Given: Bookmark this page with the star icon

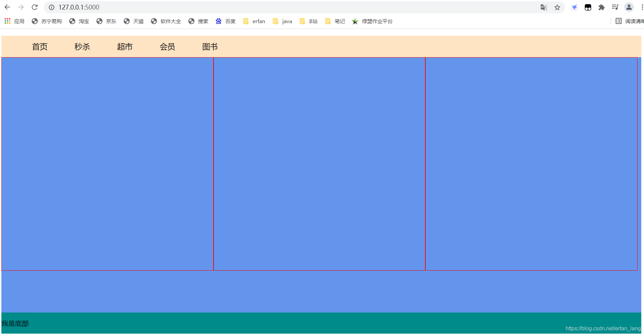Looking at the screenshot, I should coord(557,7).
